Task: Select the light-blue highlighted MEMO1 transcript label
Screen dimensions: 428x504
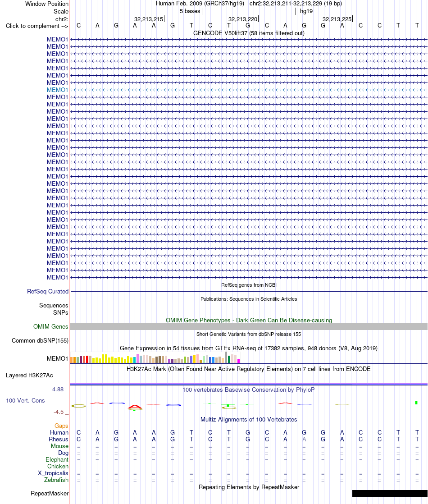Action: (x=58, y=90)
